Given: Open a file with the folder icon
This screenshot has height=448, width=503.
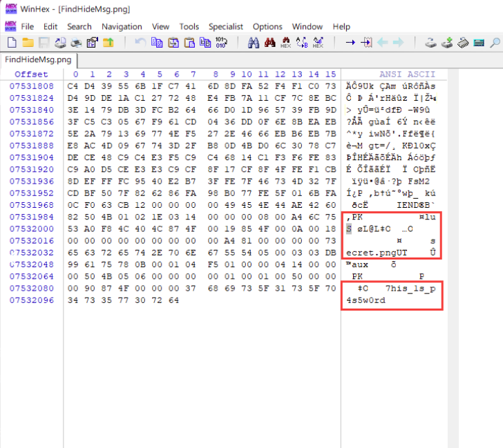Looking at the screenshot, I should [28, 43].
